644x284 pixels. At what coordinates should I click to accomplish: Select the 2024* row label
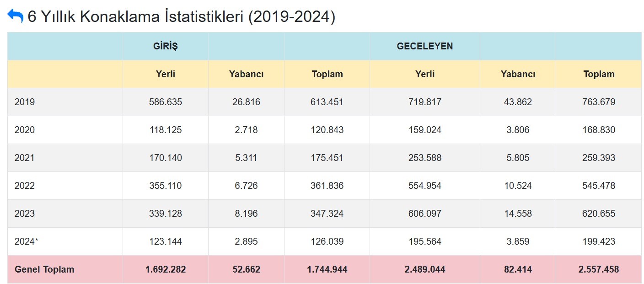tap(26, 241)
